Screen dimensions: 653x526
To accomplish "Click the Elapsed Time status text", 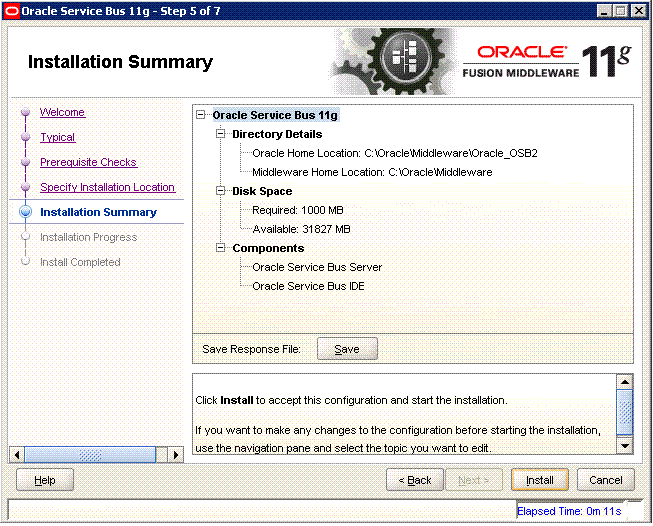I will point(569,511).
